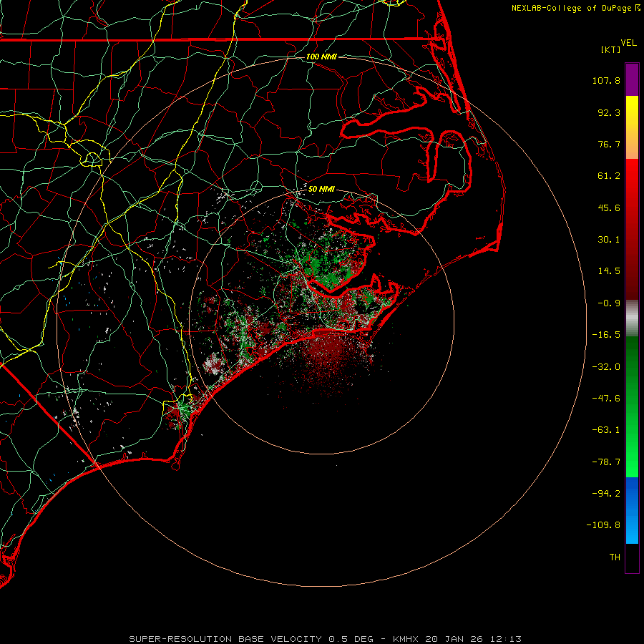This screenshot has width=644, height=644.
Task: Click the purple segment of the velocity color bar
Action: pyautogui.click(x=632, y=79)
